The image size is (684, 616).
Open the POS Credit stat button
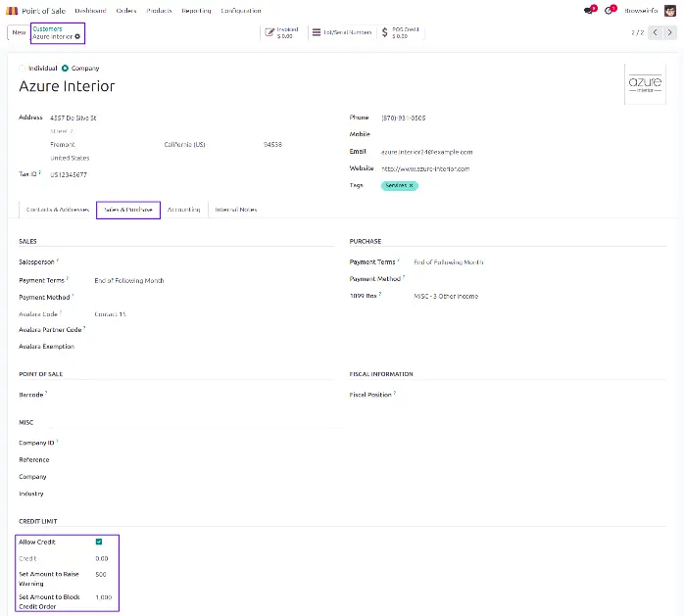(395, 32)
